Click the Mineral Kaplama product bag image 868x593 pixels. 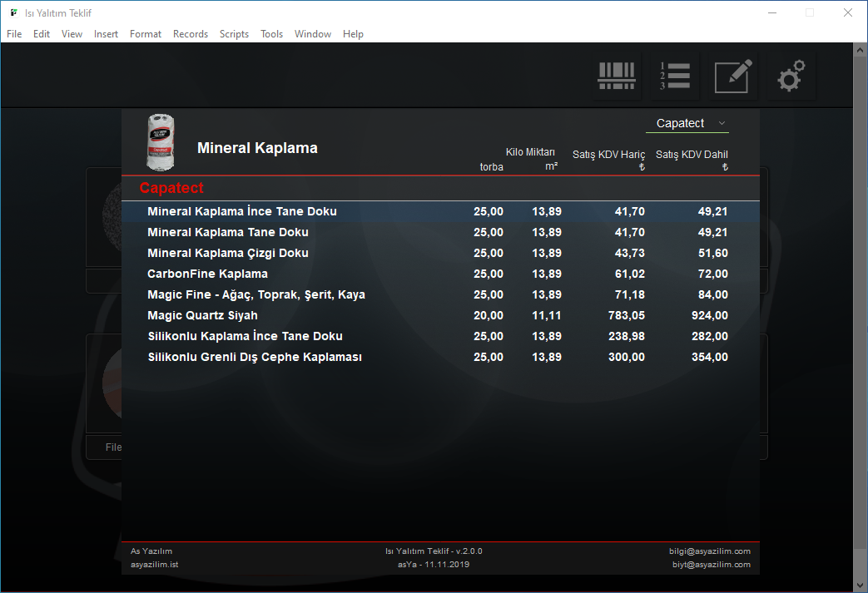point(161,142)
